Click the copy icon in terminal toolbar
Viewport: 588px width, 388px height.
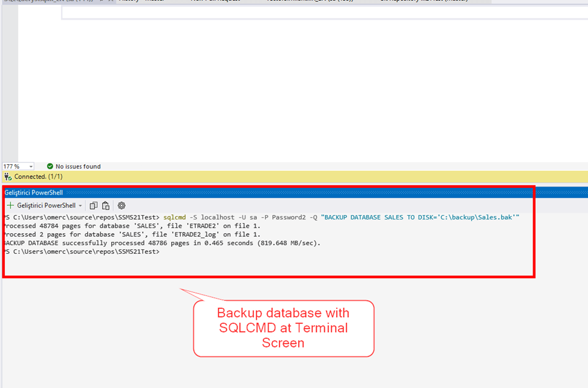[x=93, y=205]
